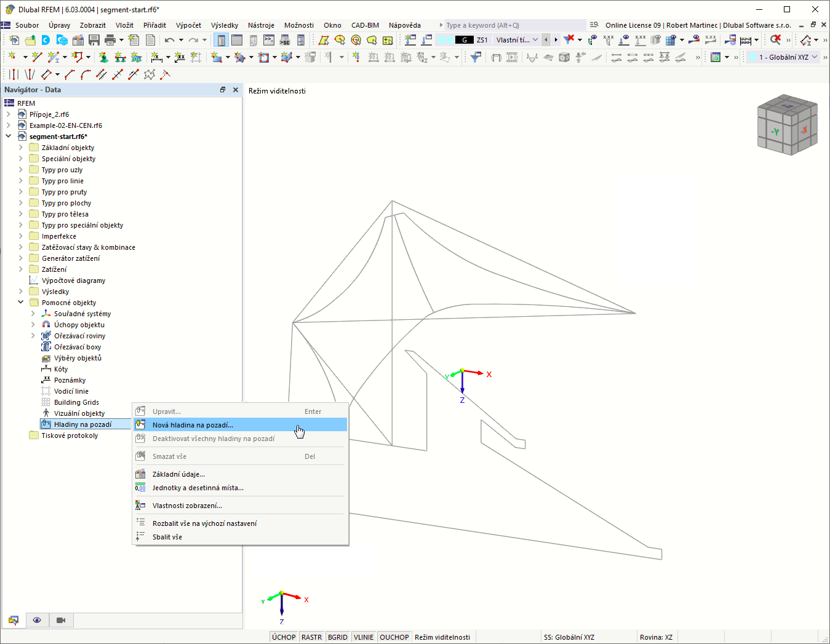This screenshot has width=830, height=644.
Task: Click the Save floppy disk icon
Action: tap(94, 40)
